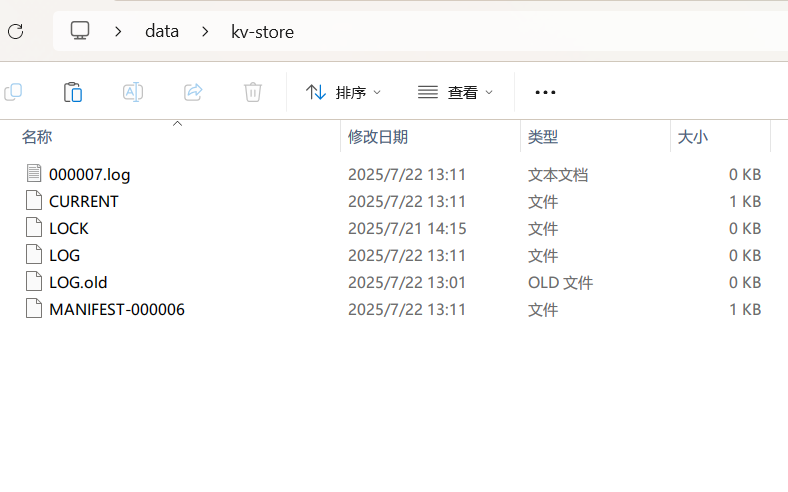The image size is (788, 492).
Task: Click the 文件 type cell of LOCK
Action: pyautogui.click(x=543, y=229)
